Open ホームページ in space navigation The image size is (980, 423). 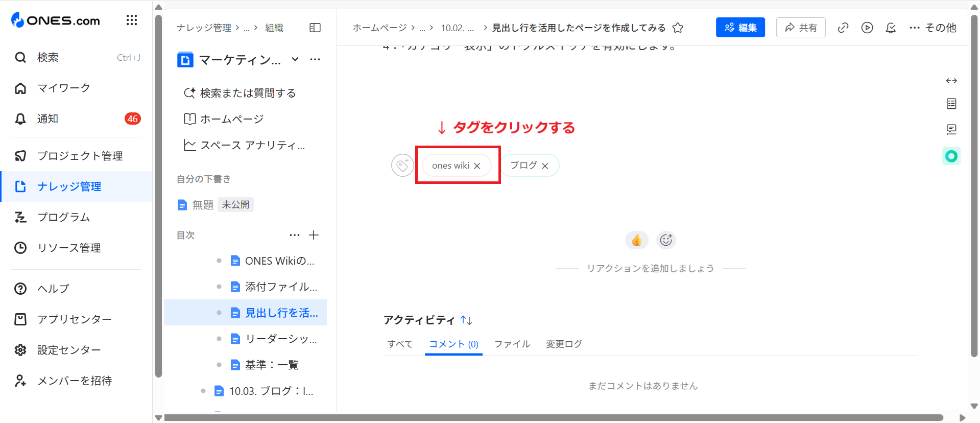coord(224,119)
